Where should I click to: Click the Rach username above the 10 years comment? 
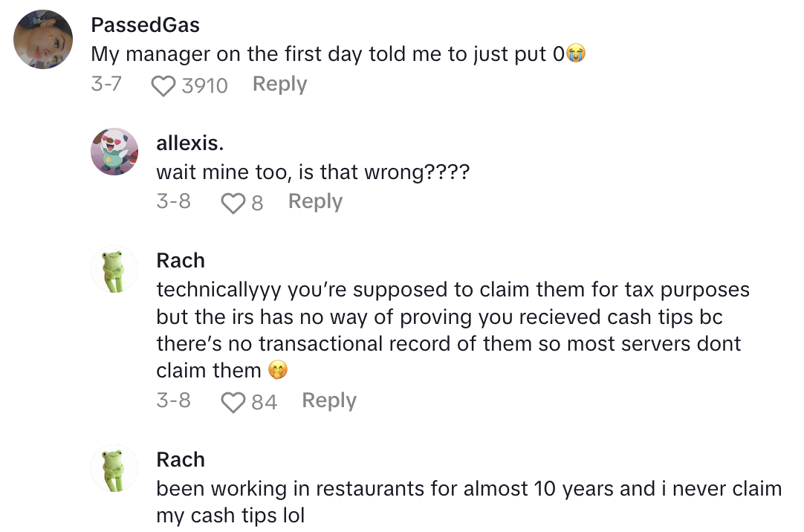click(x=181, y=459)
